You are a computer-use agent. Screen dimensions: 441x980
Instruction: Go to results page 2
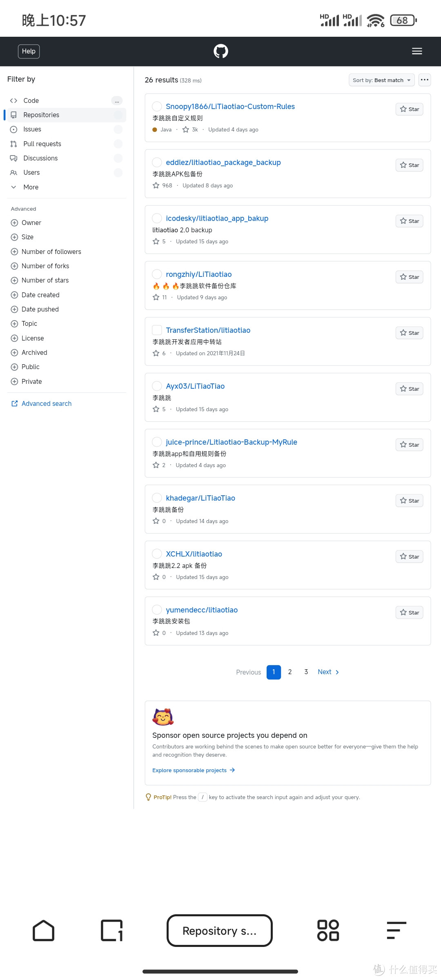[290, 672]
